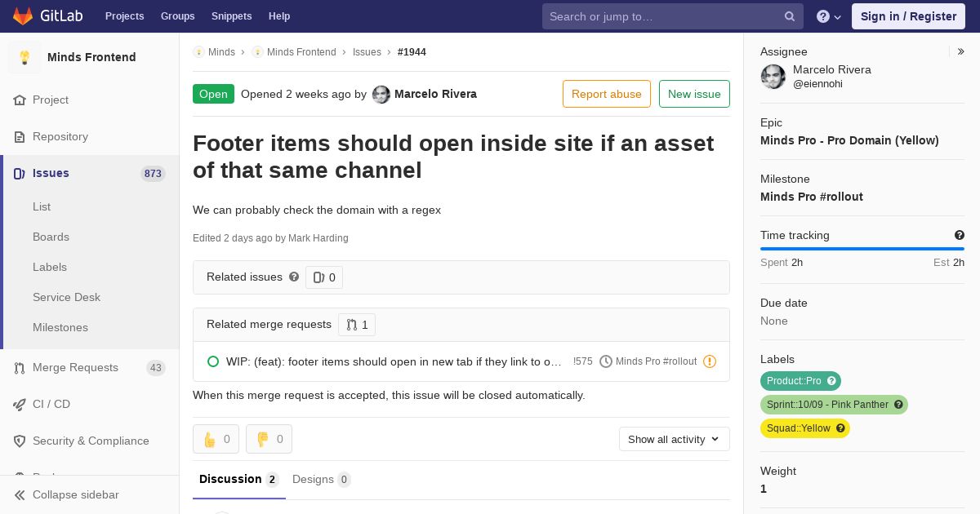
Task: Click the #1944 breadcrumb link
Action: pos(412,51)
